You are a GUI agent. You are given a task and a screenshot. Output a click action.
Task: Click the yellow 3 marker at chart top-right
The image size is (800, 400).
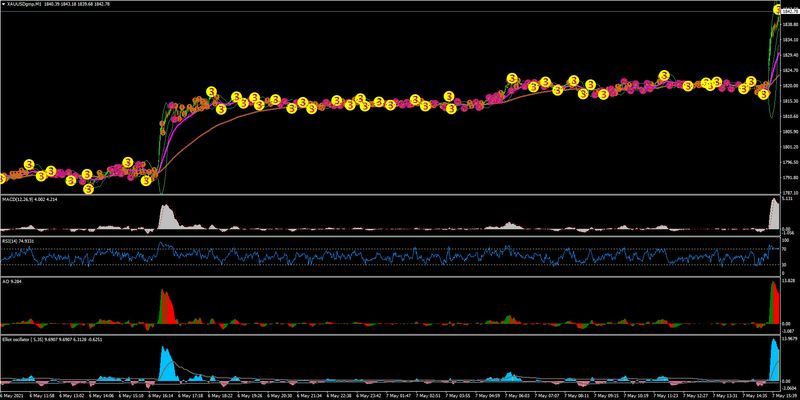pos(776,9)
